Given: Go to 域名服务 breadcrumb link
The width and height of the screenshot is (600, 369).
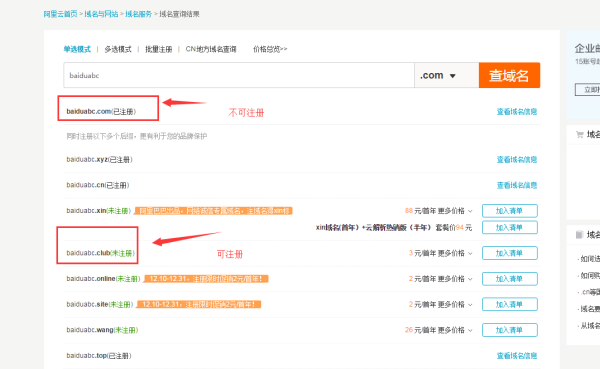Looking at the screenshot, I should [139, 14].
